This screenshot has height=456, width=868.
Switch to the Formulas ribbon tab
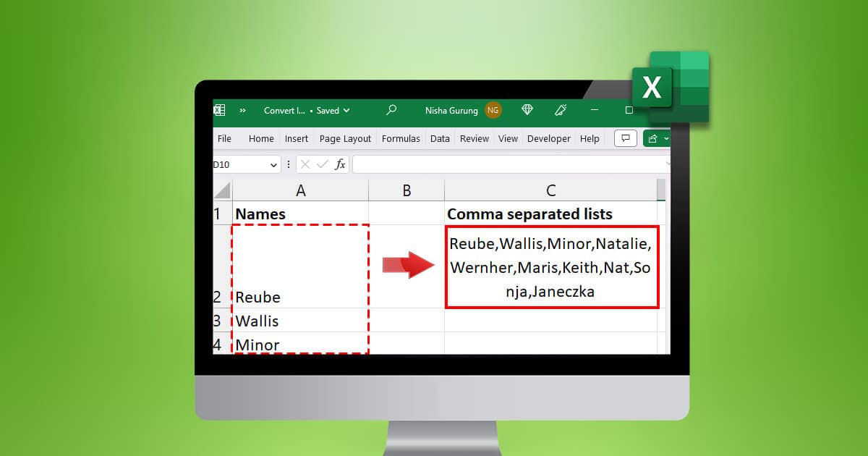coord(401,138)
